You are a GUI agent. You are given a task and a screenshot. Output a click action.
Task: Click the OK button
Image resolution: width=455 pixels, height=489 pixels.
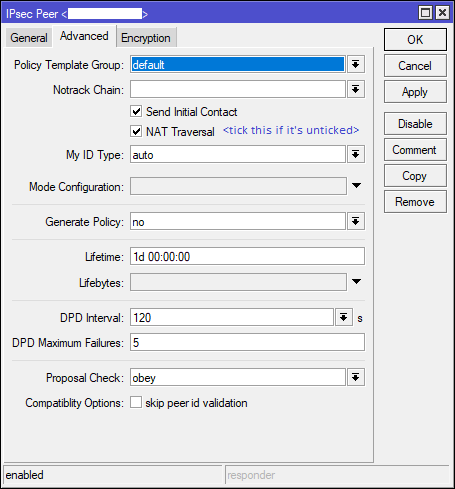[415, 40]
